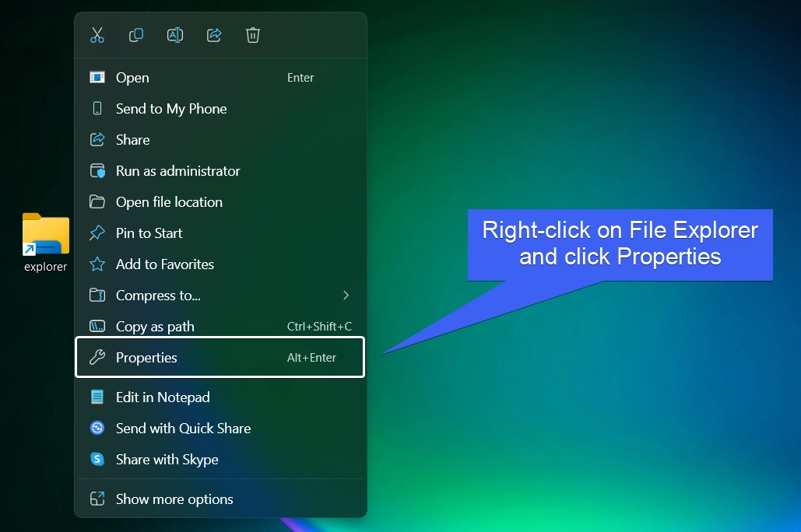The height and width of the screenshot is (532, 801).
Task: Click the Rename icon in context menu
Action: (x=175, y=35)
